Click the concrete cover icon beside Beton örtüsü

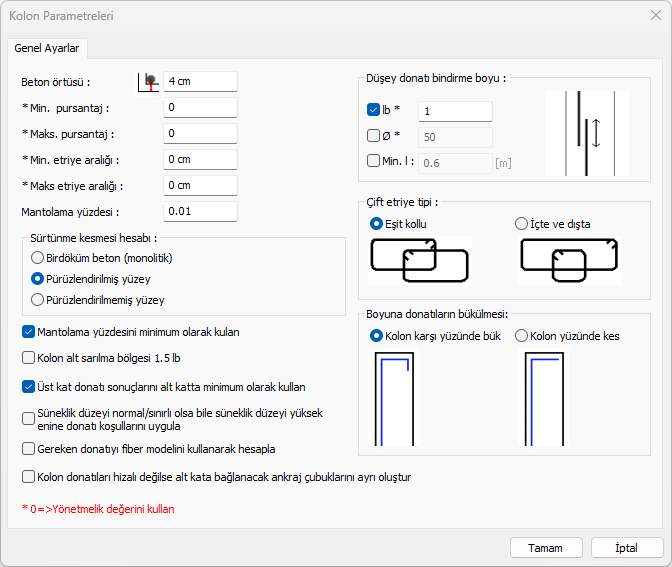pos(149,81)
